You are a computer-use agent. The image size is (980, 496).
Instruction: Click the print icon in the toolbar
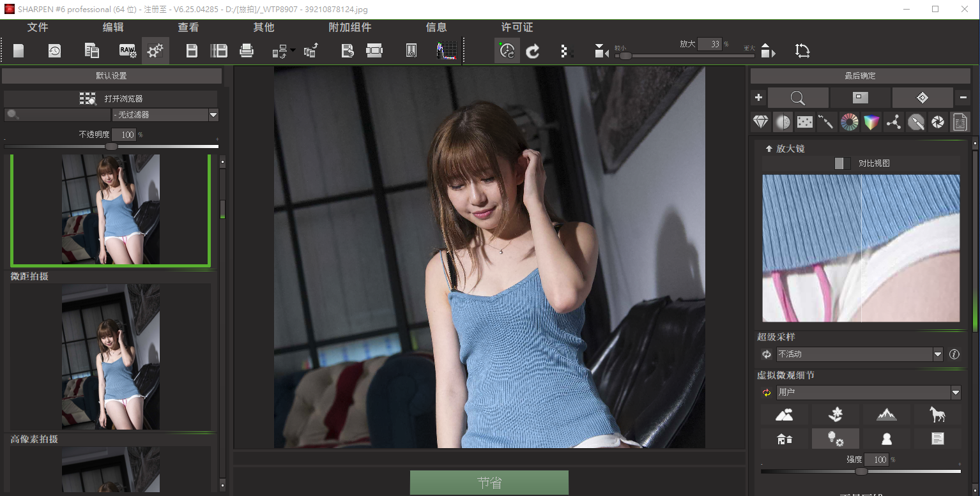[x=247, y=51]
